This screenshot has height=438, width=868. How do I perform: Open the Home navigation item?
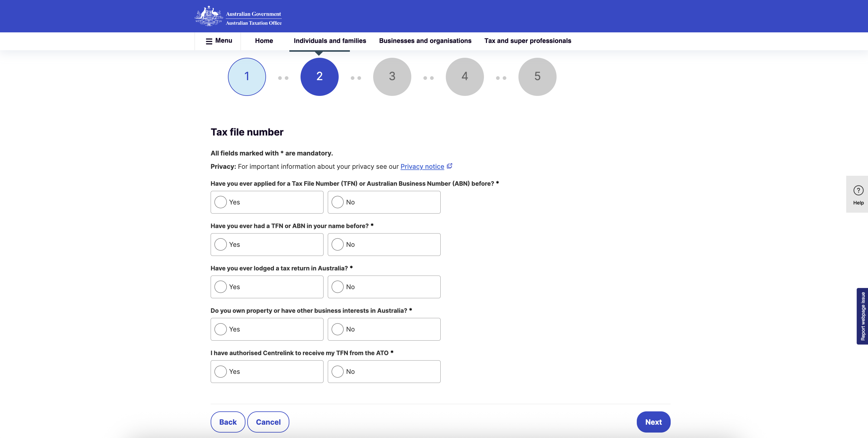264,41
